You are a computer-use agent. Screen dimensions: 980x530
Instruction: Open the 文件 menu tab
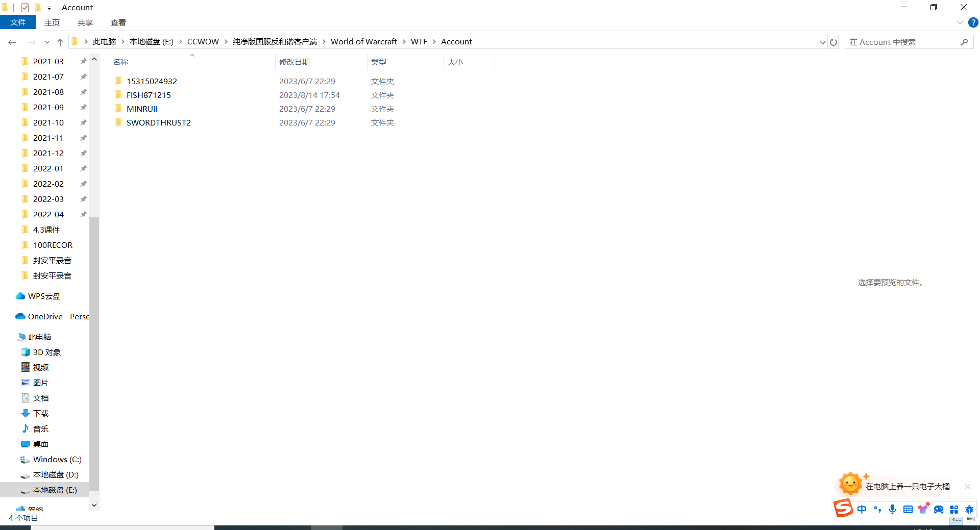click(x=18, y=22)
